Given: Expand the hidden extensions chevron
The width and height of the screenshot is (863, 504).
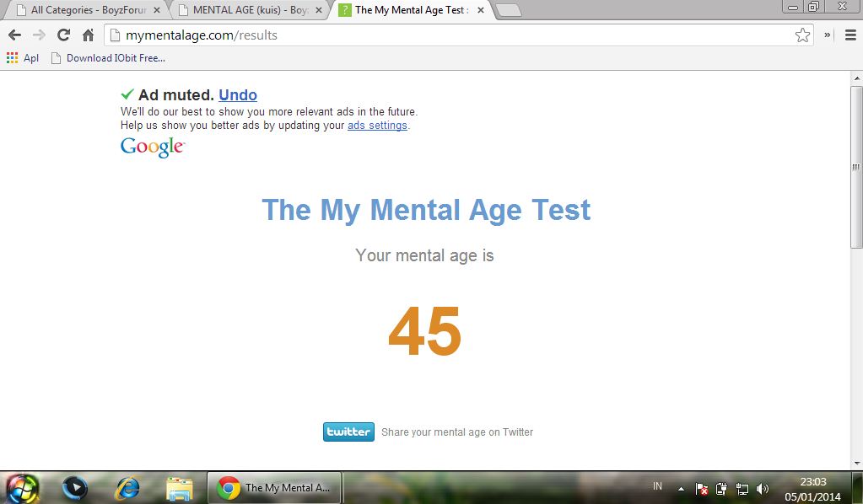Looking at the screenshot, I should [828, 35].
